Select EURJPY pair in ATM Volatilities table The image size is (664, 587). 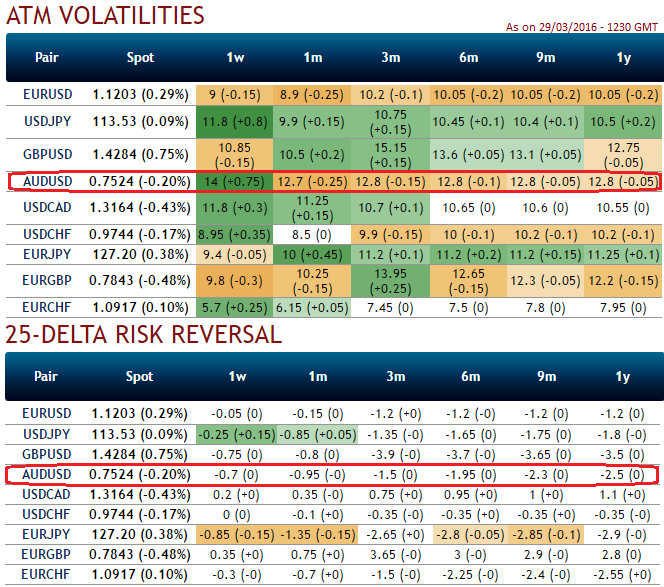tap(47, 254)
